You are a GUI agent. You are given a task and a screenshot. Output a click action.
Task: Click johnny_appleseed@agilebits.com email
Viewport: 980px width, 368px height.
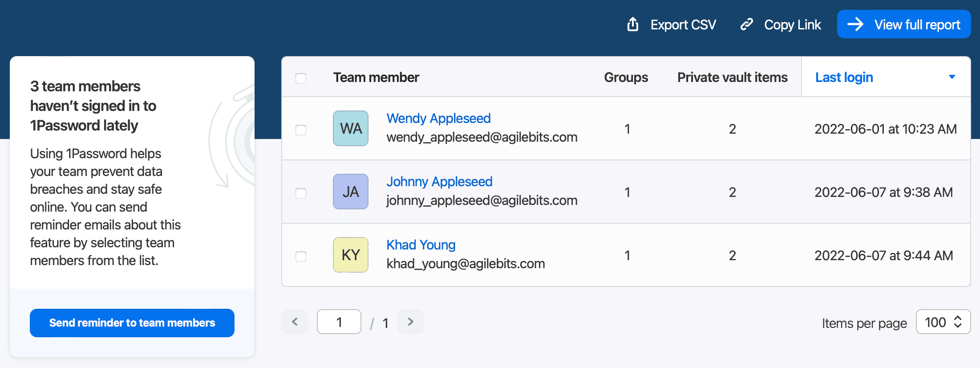(482, 200)
